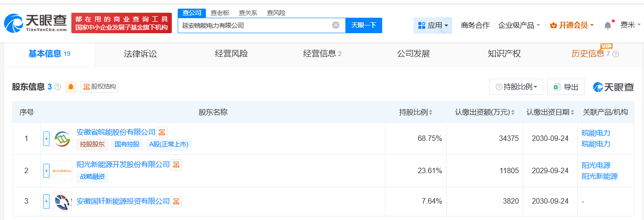Click the notification bell icon in header
Image resolution: width=644 pixels, height=220 pixels.
(x=608, y=25)
